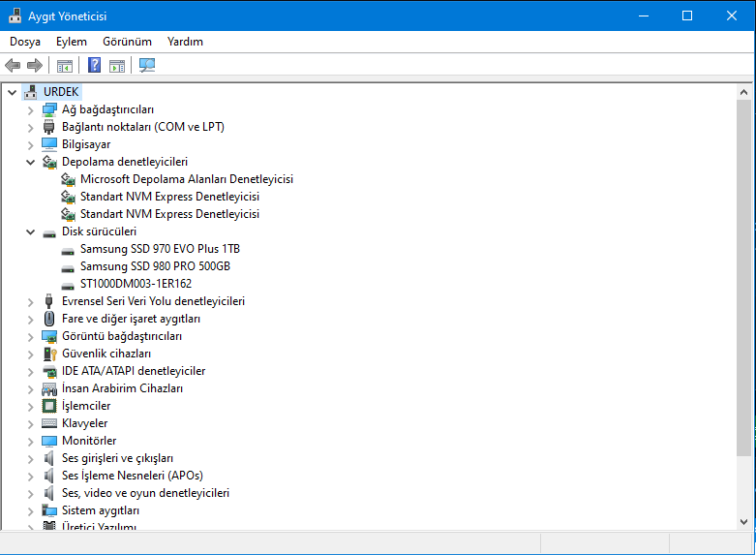Select Fare ve diğer işaret aygıtları label

(131, 319)
